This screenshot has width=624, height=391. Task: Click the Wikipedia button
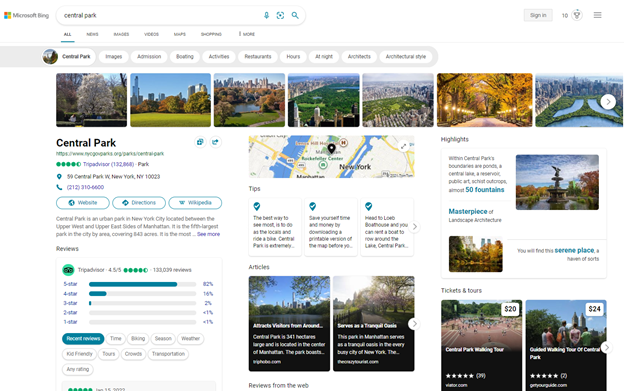(195, 203)
